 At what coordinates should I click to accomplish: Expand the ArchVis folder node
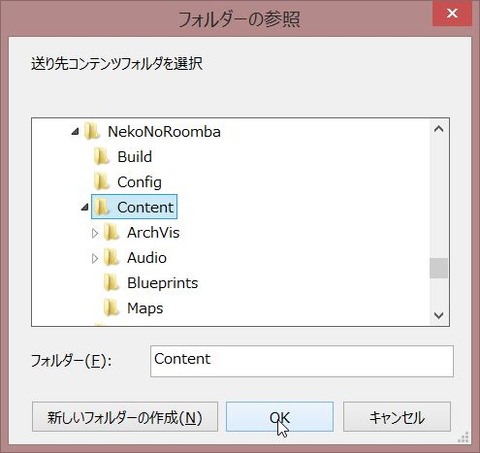click(95, 233)
